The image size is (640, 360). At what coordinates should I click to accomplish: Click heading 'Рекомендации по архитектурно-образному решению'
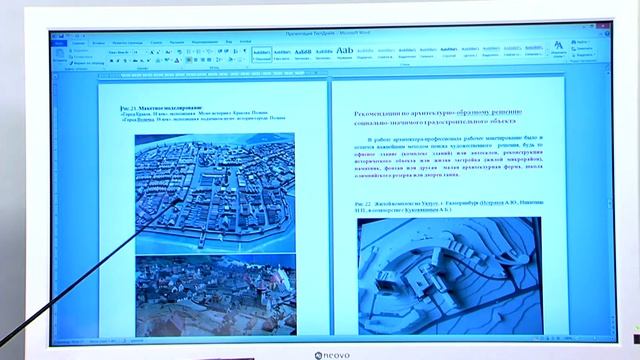coord(438,113)
